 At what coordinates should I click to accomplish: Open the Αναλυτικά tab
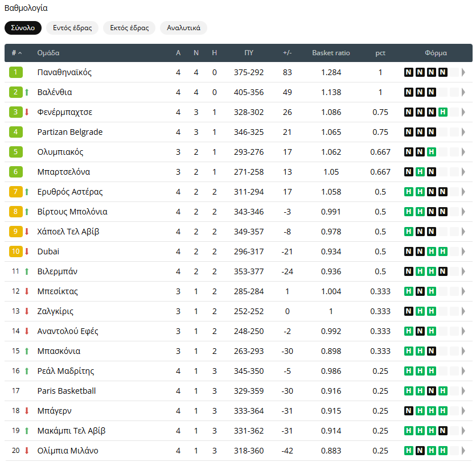pos(184,28)
